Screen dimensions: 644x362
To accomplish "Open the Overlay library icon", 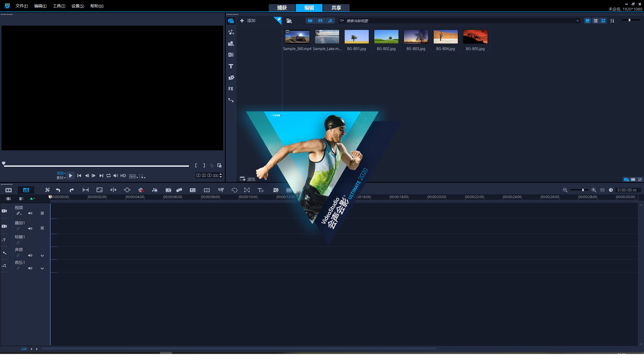I will pos(231,77).
